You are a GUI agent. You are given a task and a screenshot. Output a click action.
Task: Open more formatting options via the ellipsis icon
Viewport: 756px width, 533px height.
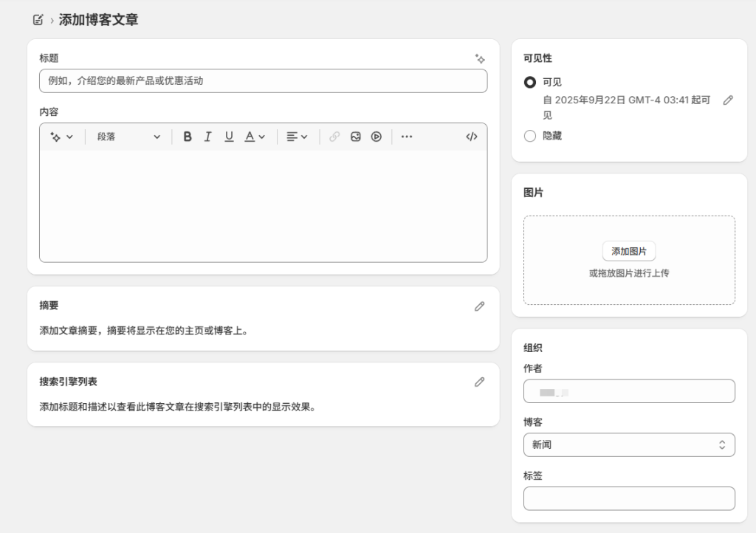tap(406, 137)
